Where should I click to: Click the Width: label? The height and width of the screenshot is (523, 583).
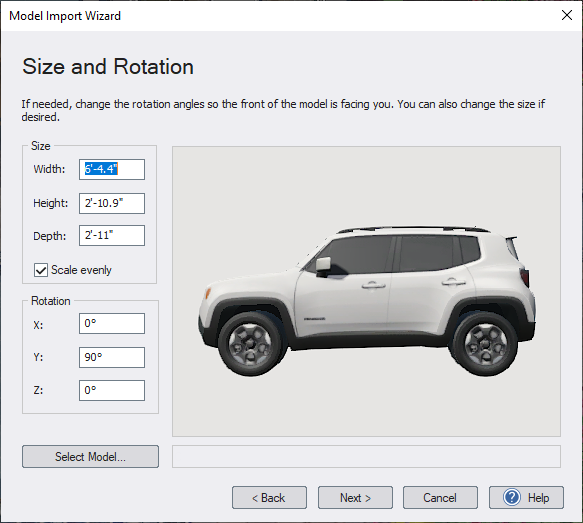(x=49, y=169)
